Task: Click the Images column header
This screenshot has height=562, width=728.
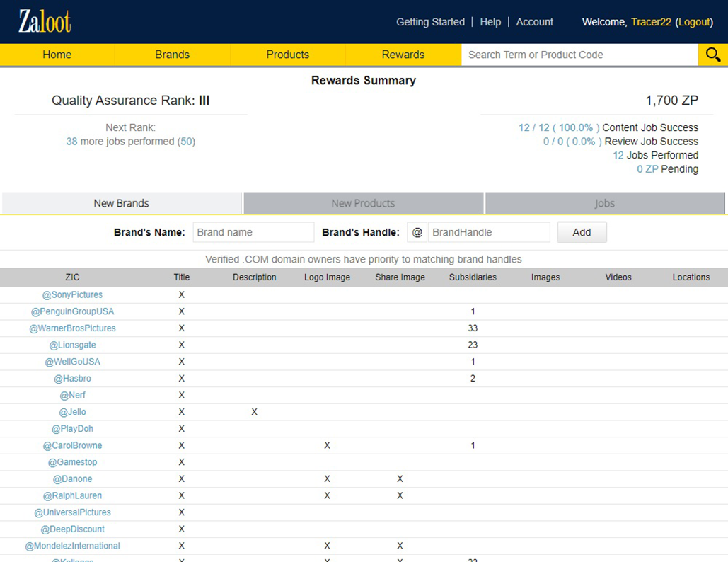Action: point(545,277)
